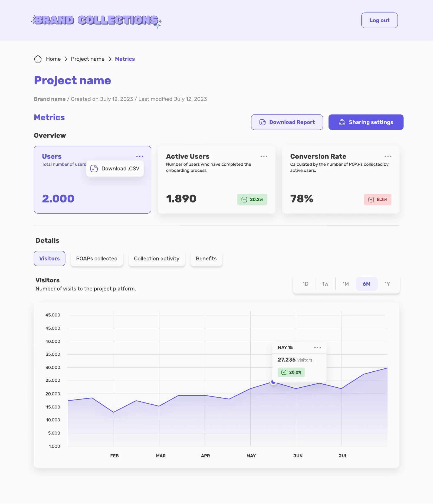
Task: Click the 20,2% badge in chart tooltip
Action: pos(291,372)
